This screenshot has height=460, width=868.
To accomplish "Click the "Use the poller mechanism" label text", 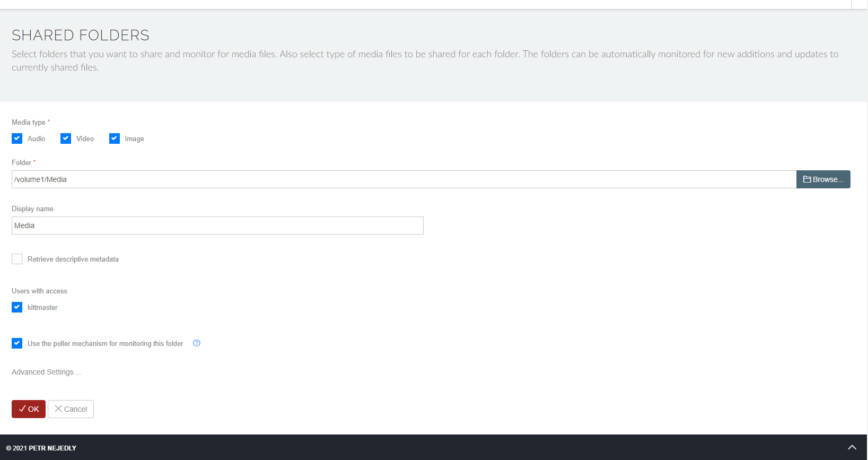I will click(106, 344).
